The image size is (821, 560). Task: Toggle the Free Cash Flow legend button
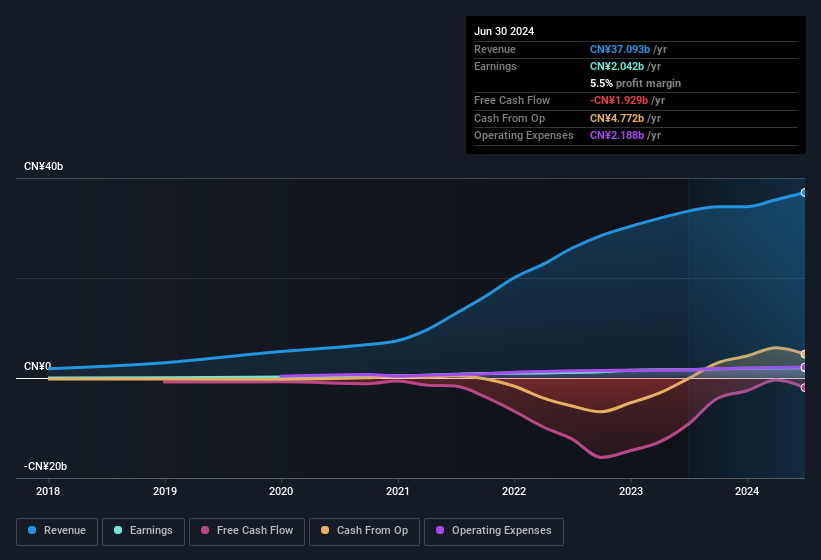pos(247,531)
